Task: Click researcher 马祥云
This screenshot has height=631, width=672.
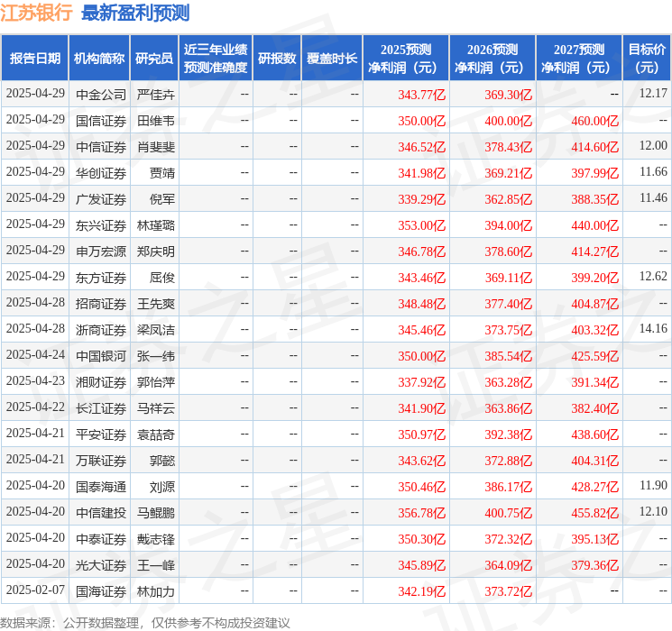Action: pyautogui.click(x=156, y=408)
